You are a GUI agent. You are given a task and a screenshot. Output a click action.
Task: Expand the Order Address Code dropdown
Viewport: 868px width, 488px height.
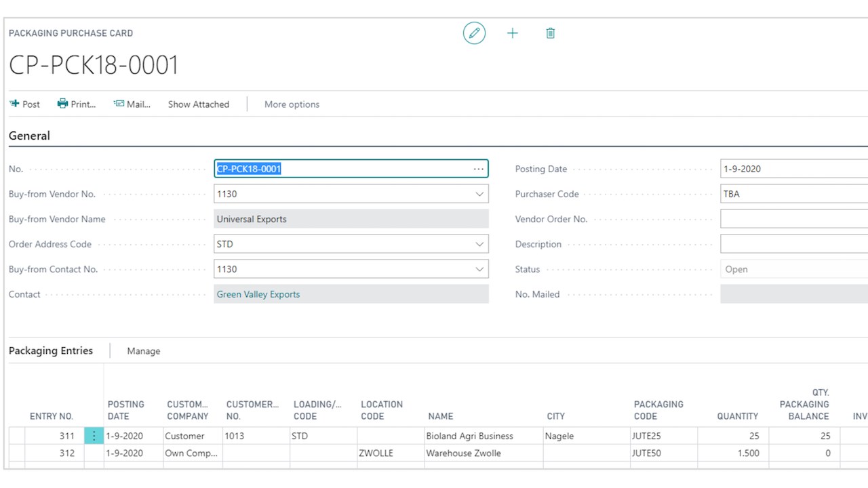[x=479, y=244]
